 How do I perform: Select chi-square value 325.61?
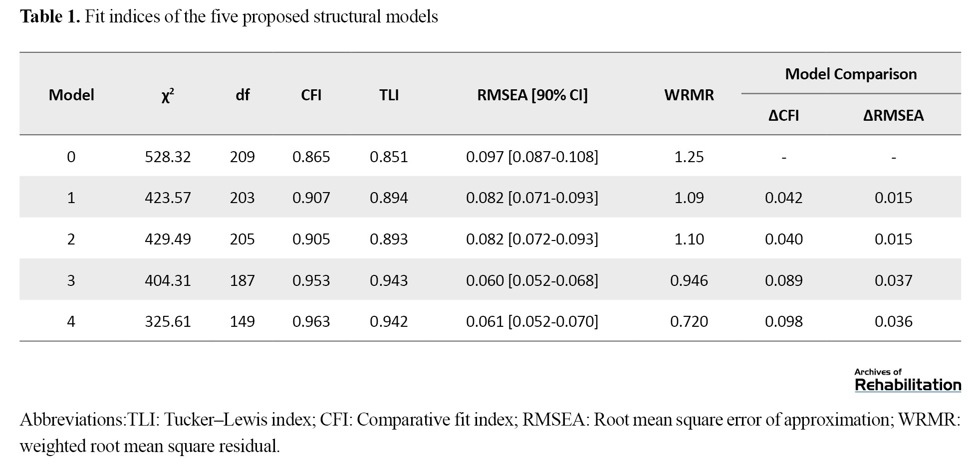[x=168, y=321]
